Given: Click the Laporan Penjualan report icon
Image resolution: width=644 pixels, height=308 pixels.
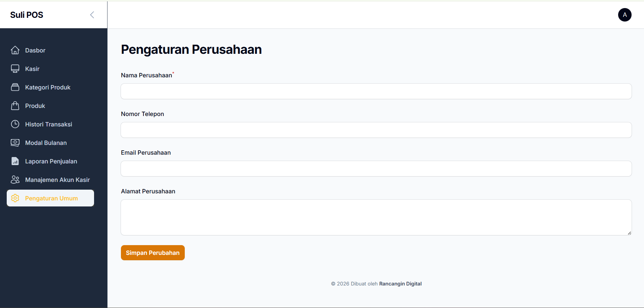Looking at the screenshot, I should pos(15,161).
